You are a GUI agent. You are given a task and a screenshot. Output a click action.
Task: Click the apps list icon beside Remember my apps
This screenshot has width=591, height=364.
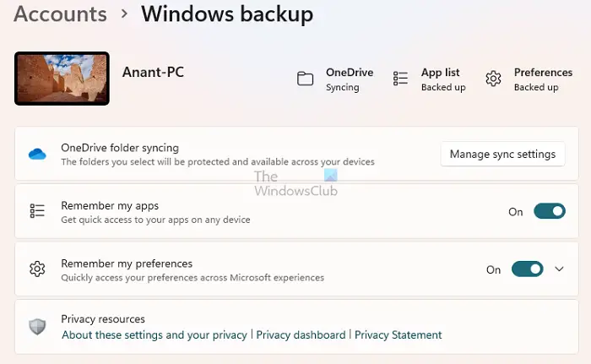click(x=37, y=211)
